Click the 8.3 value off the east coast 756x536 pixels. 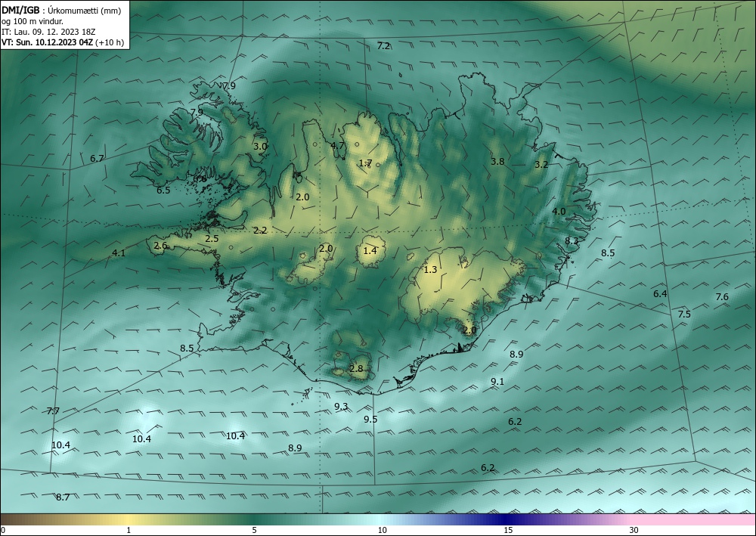(572, 240)
